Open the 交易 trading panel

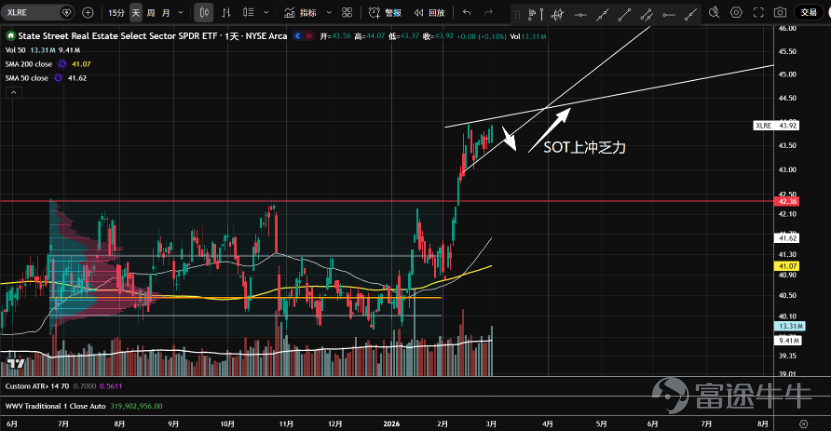809,12
